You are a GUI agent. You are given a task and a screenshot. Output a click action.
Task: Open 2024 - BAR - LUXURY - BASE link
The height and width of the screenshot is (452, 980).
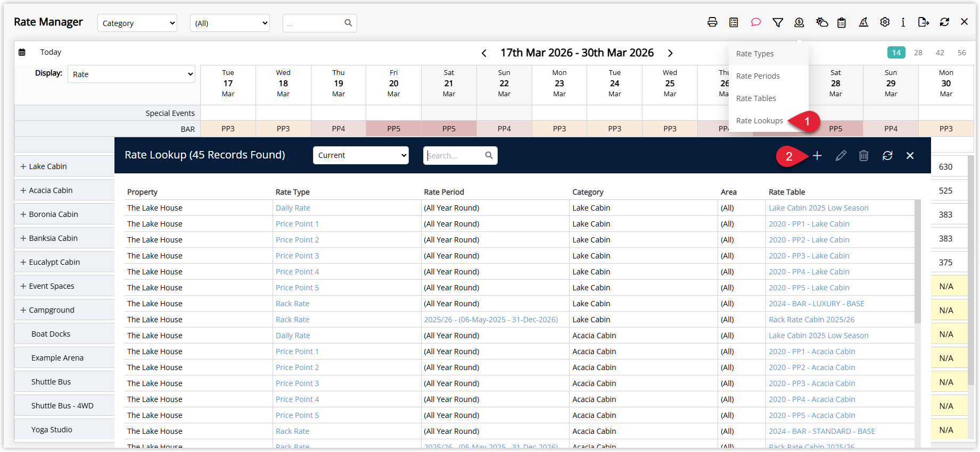pos(817,304)
